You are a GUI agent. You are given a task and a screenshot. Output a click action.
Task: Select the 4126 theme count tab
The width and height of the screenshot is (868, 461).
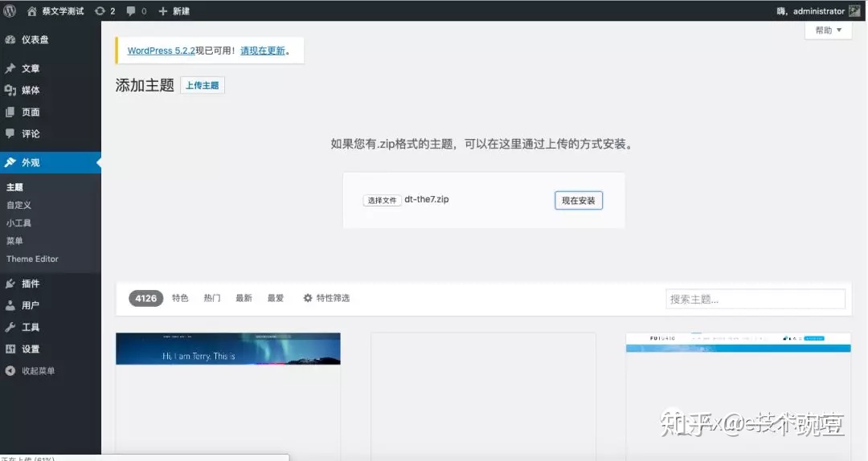[145, 298]
